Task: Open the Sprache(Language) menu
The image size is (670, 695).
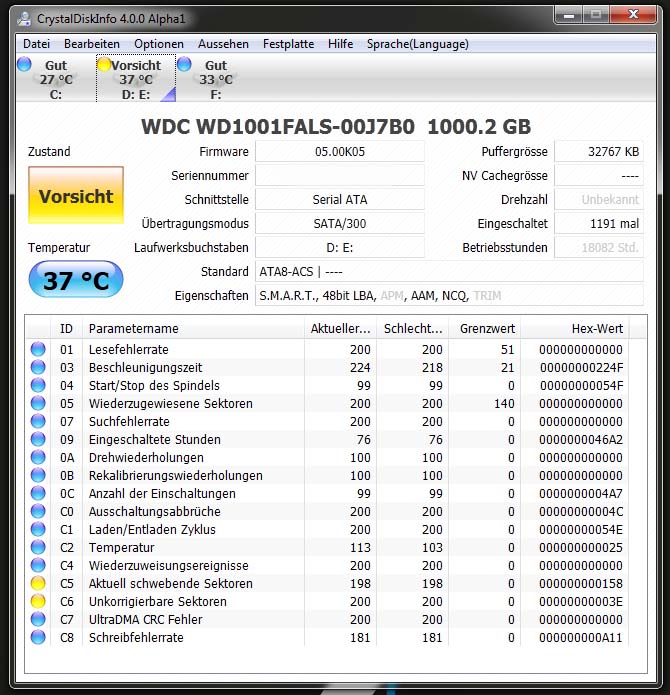Action: point(417,44)
